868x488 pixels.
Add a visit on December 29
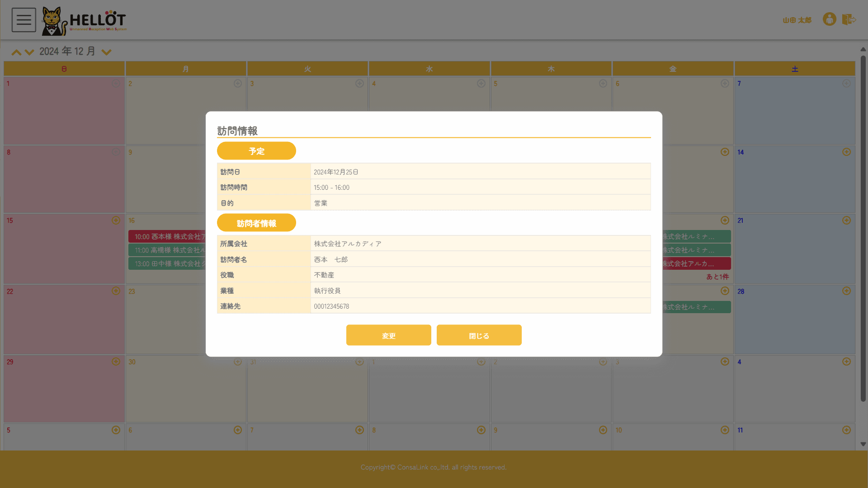click(x=116, y=361)
